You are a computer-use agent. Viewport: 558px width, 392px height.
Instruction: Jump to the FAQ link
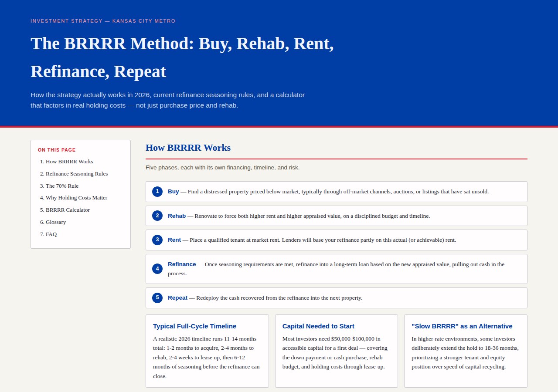pos(51,234)
